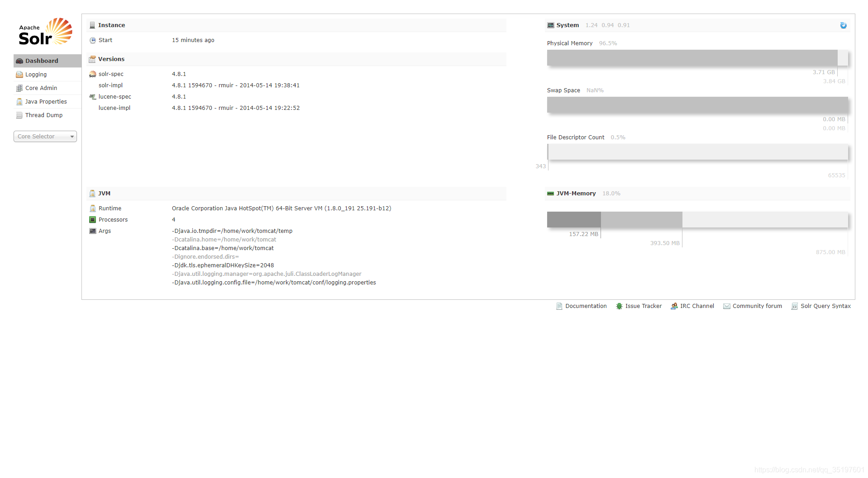Screen dimensions: 868x478
Task: Click the 65535 file descriptor limit
Action: tap(836, 175)
